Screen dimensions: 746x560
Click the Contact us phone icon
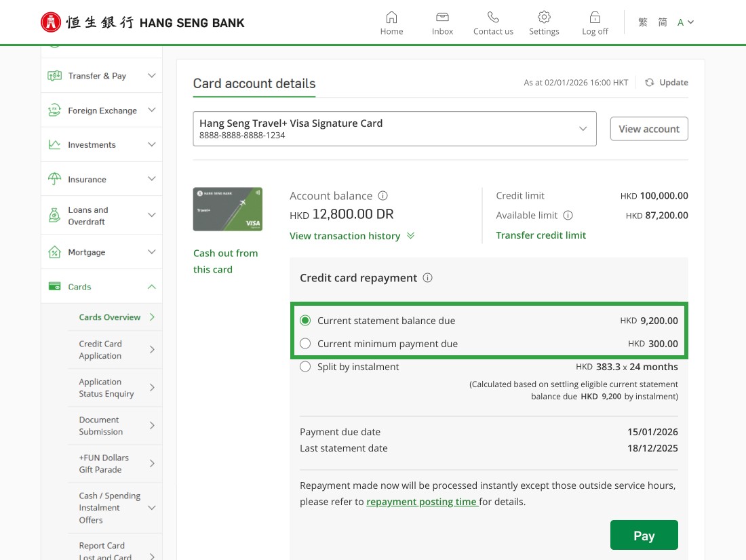[493, 18]
